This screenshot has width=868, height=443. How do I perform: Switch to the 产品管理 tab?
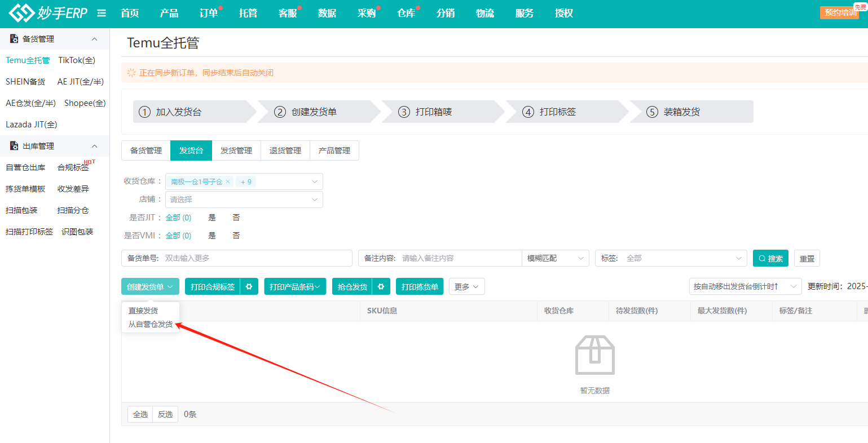(334, 150)
